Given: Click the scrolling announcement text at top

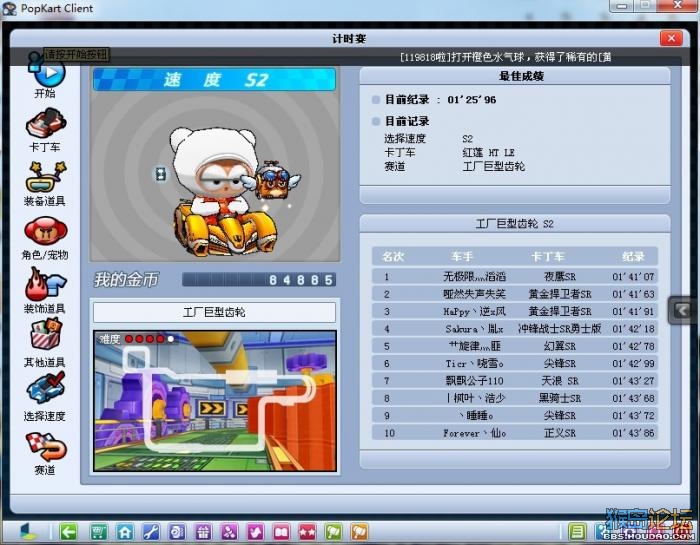Looking at the screenshot, I should 505,57.
